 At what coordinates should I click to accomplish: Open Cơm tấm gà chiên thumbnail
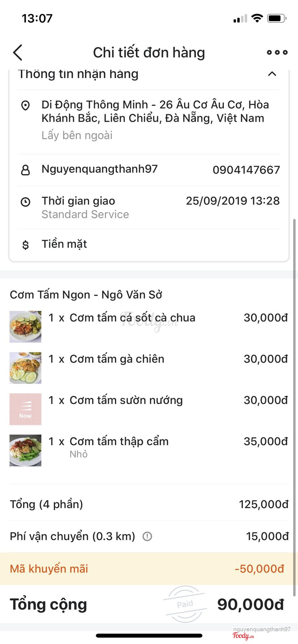(x=26, y=368)
